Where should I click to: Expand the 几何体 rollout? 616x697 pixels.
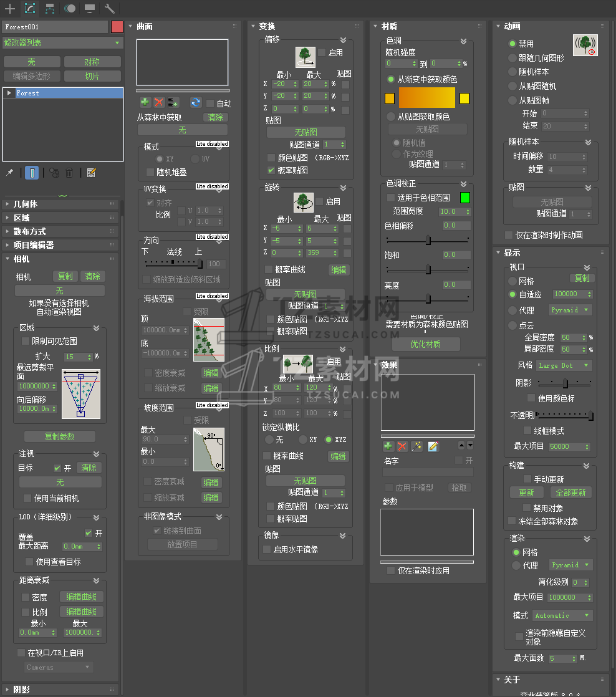(61, 204)
